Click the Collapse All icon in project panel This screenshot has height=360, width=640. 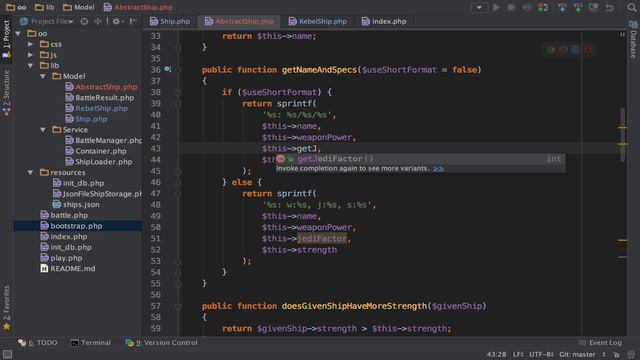pos(98,21)
